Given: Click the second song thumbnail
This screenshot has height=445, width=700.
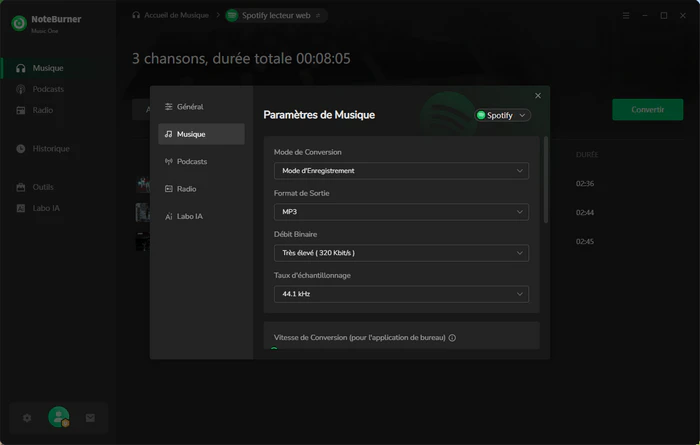Looking at the screenshot, I should pos(143,212).
